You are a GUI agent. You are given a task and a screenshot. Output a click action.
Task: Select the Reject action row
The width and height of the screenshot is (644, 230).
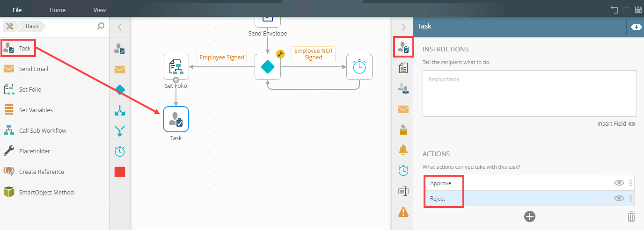pyautogui.click(x=529, y=198)
